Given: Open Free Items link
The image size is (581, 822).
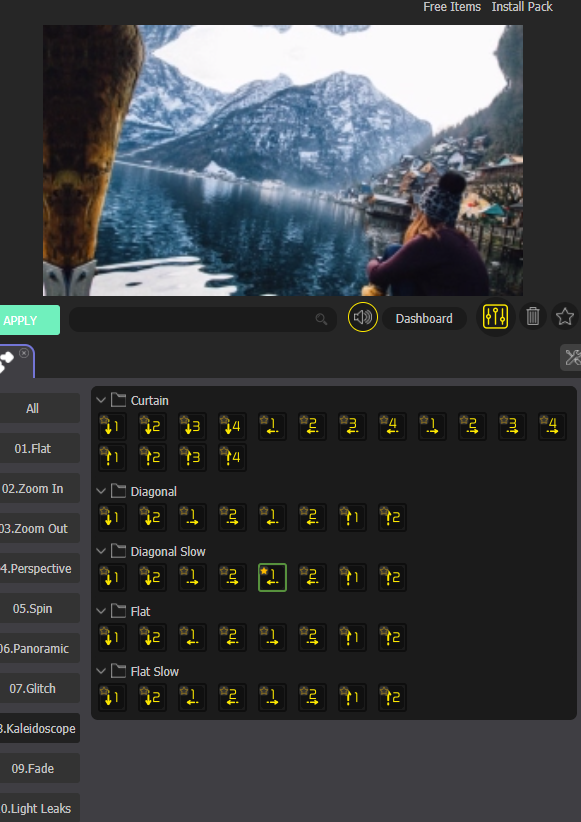Looking at the screenshot, I should click(452, 7).
